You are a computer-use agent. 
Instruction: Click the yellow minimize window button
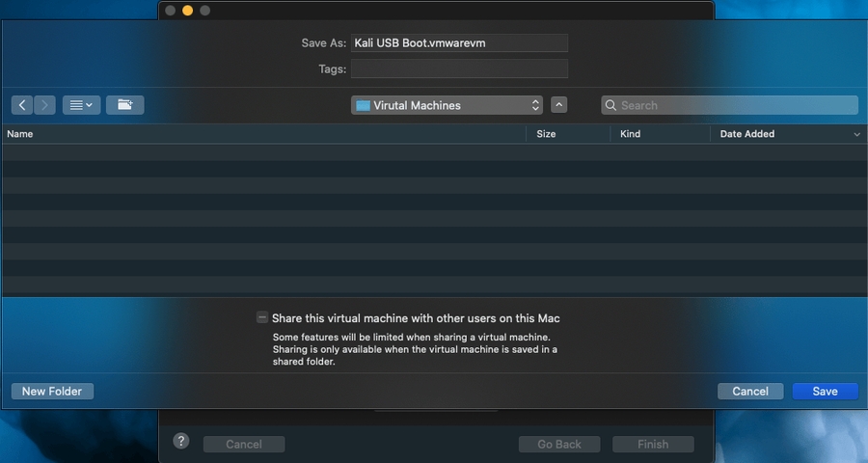pyautogui.click(x=187, y=11)
